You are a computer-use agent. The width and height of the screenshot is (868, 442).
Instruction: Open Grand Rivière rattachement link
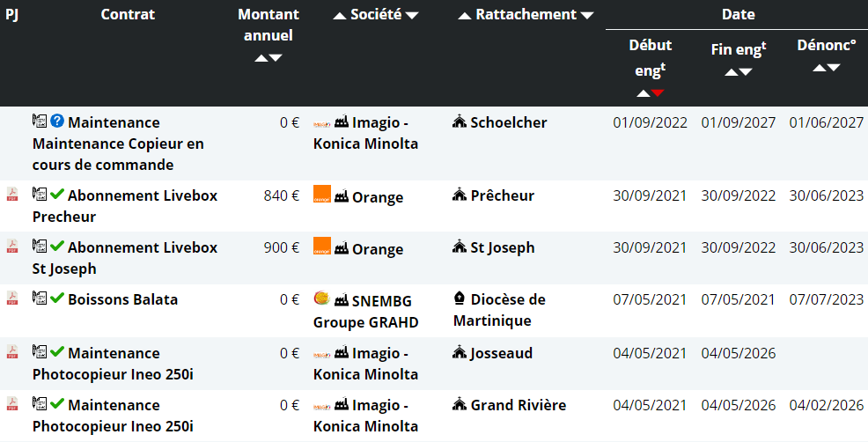click(x=519, y=405)
